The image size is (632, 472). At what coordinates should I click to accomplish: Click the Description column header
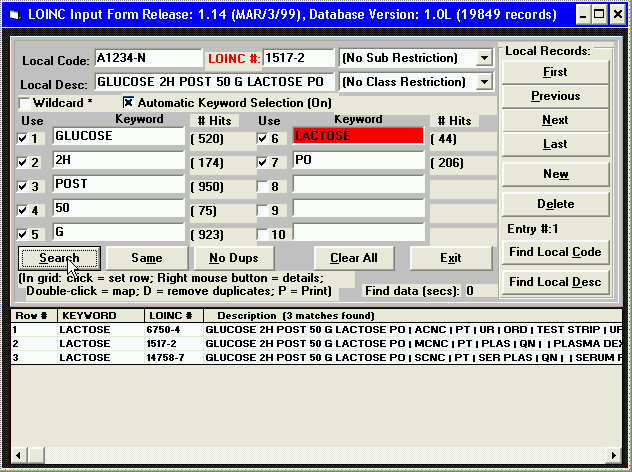[x=413, y=316]
